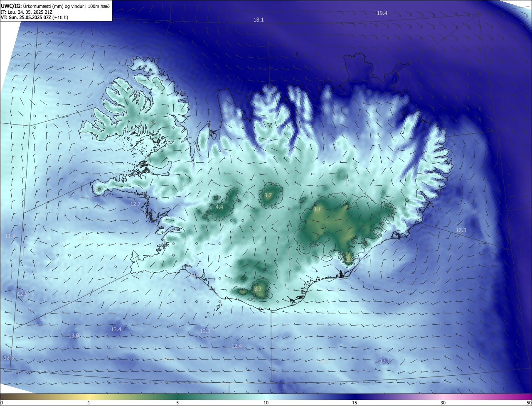The height and width of the screenshot is (406, 532).
Task: Select the 4.4 value label
Action: coord(219,207)
